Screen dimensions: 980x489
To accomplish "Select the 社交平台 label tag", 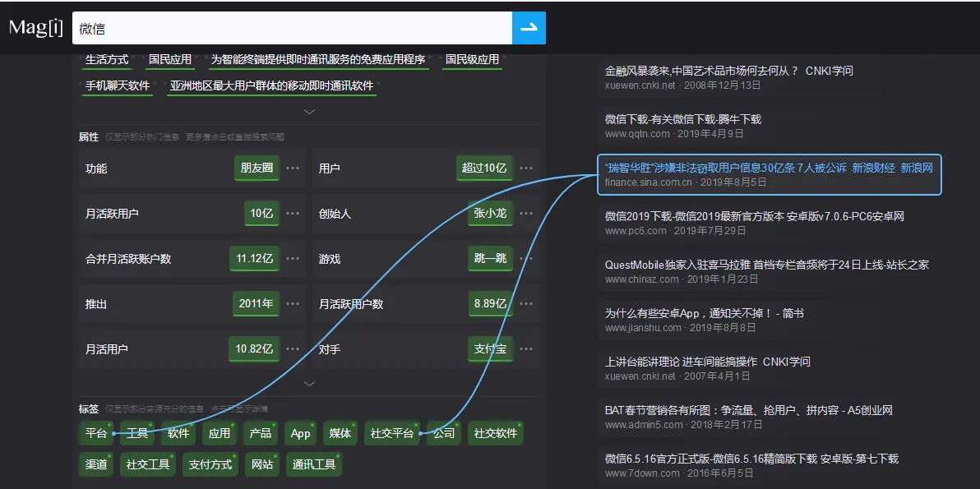I will click(392, 433).
